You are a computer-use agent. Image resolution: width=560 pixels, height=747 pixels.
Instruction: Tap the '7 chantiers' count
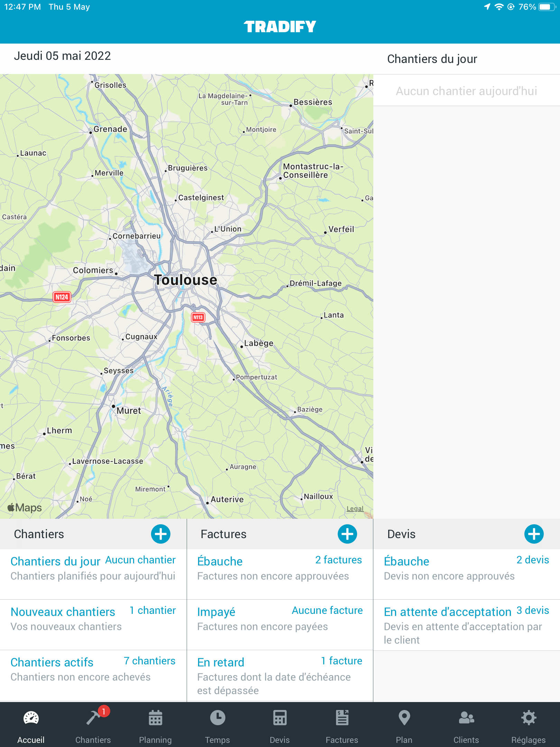[149, 661]
